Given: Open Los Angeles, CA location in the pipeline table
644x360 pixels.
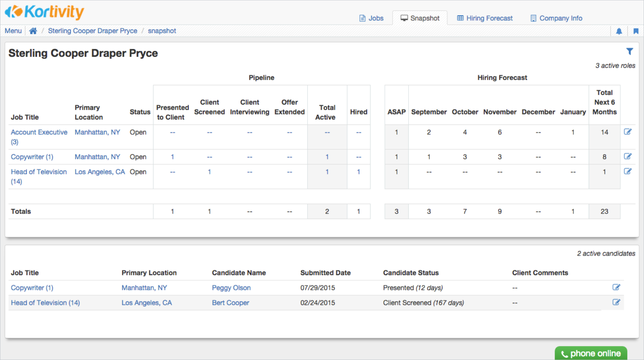Looking at the screenshot, I should (100, 172).
